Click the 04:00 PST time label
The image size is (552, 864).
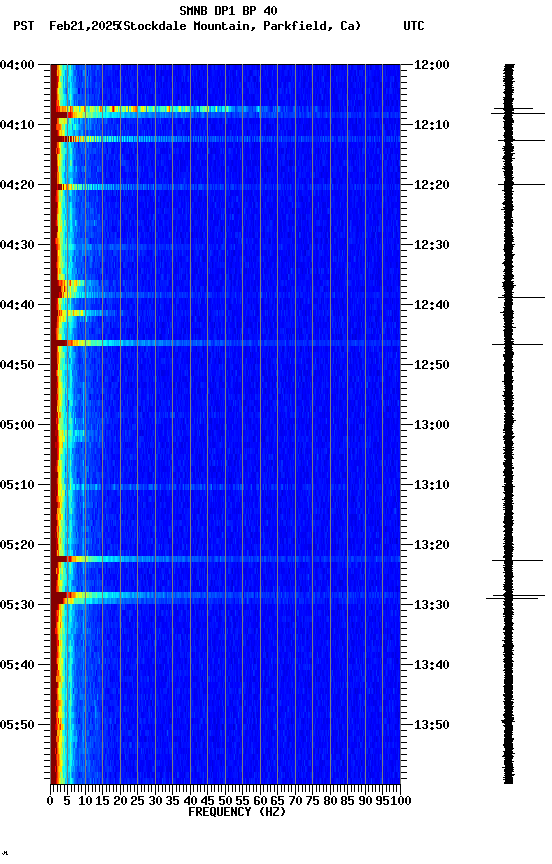coord(17,65)
